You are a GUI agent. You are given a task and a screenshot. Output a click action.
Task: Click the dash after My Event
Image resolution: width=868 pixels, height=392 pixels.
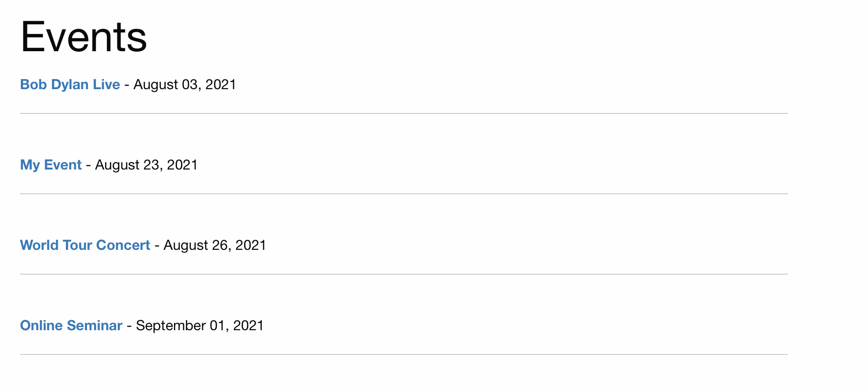click(88, 166)
